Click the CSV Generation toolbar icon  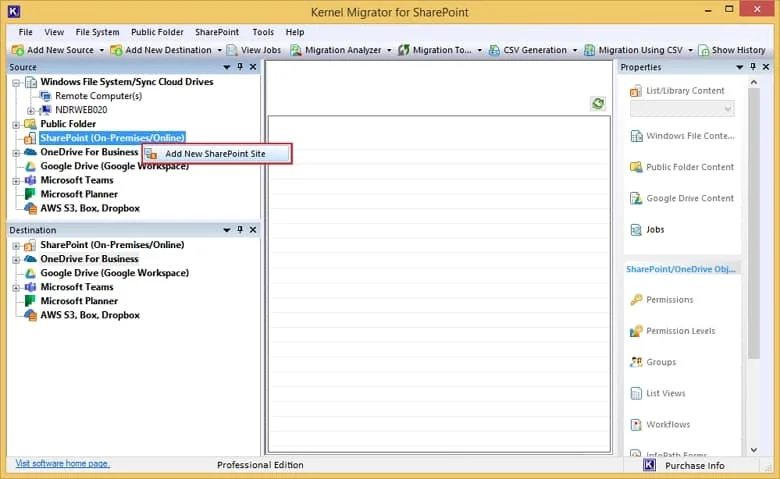[494, 50]
